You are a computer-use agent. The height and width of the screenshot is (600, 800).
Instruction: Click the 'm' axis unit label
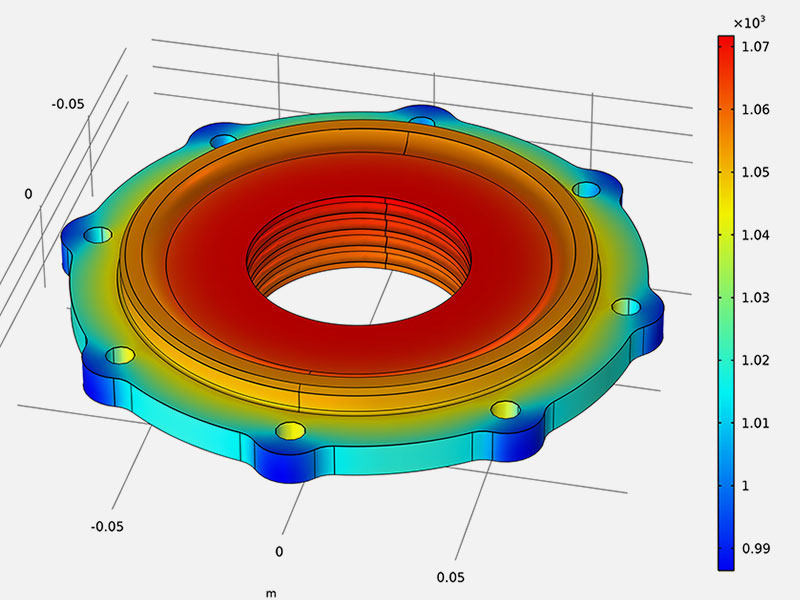tap(270, 593)
